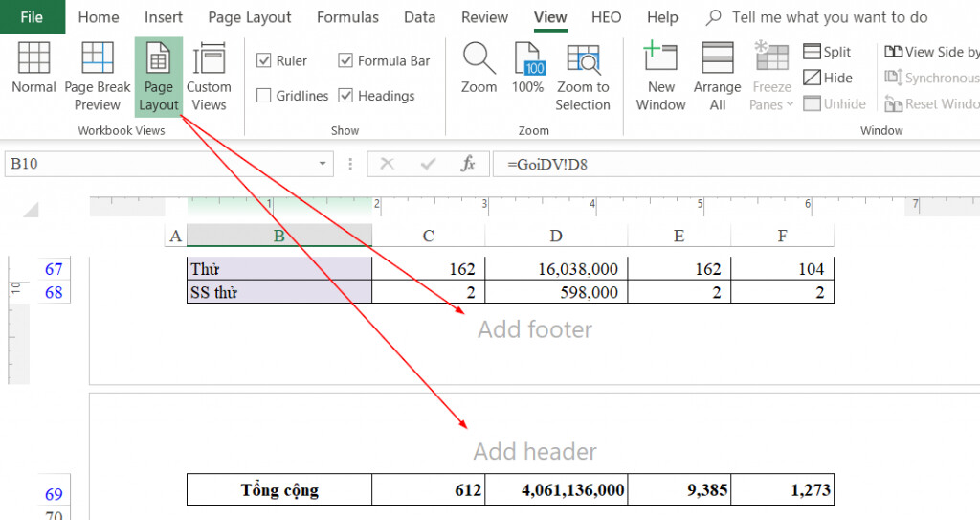Switch to the Formulas tab
Viewport: 980px width, 520px height.
347,17
